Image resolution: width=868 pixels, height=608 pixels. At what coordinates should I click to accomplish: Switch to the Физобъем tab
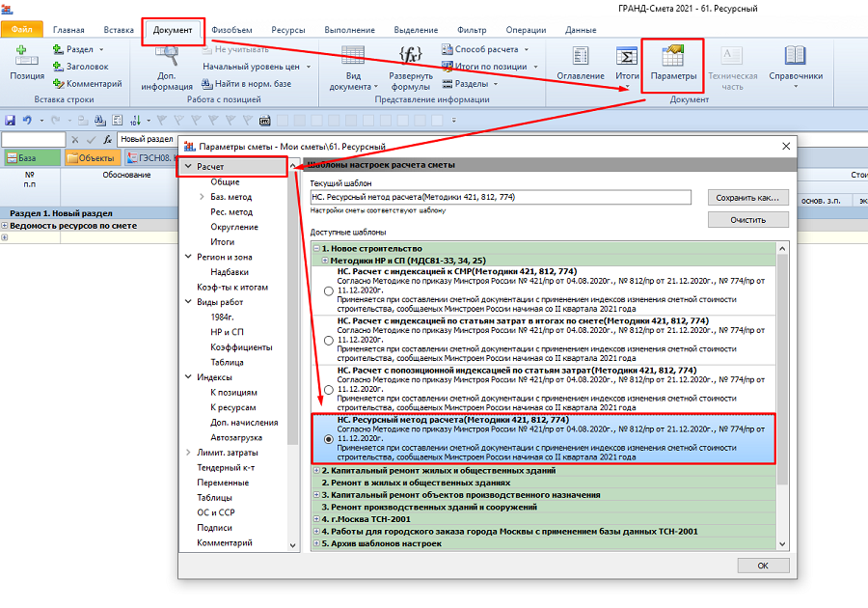tap(231, 30)
